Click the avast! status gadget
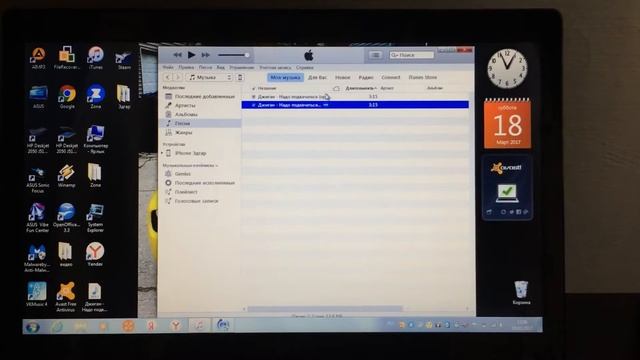The width and height of the screenshot is (640, 360). [507, 188]
